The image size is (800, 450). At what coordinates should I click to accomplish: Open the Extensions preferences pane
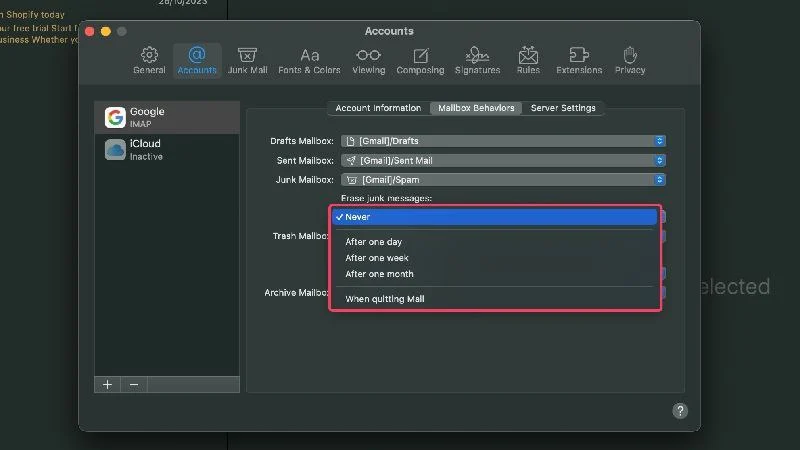click(x=579, y=61)
